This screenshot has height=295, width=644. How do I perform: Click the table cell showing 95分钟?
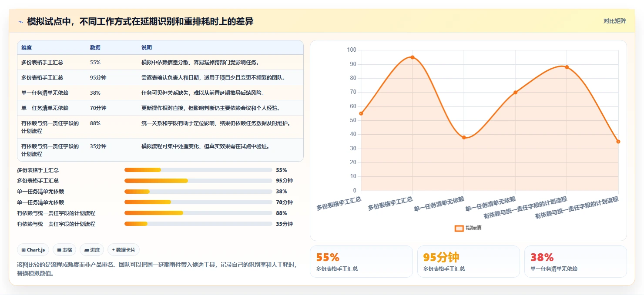pos(98,78)
